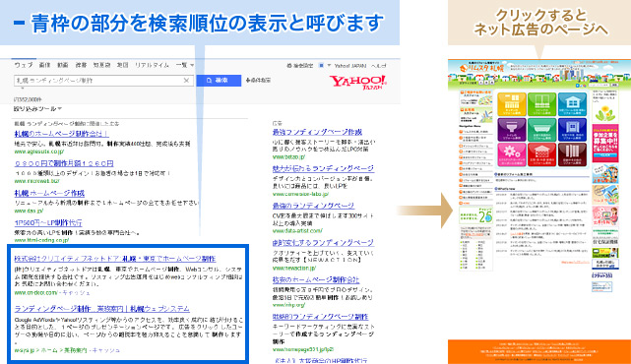Switch to the 動画 tab
This screenshot has height=364, width=631.
coord(62,65)
